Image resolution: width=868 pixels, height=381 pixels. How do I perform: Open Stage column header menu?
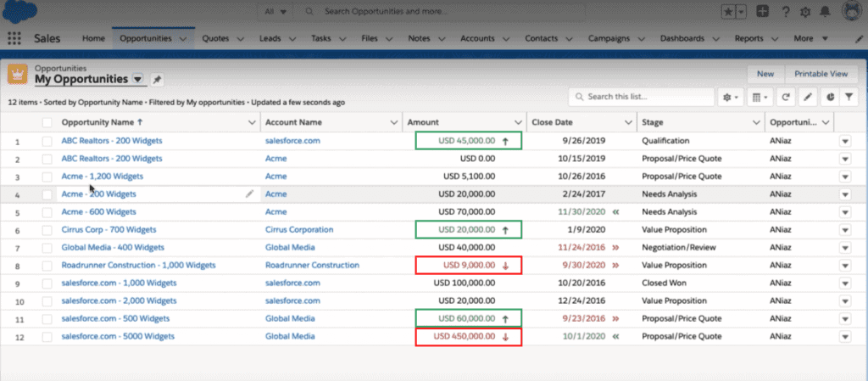tap(756, 122)
